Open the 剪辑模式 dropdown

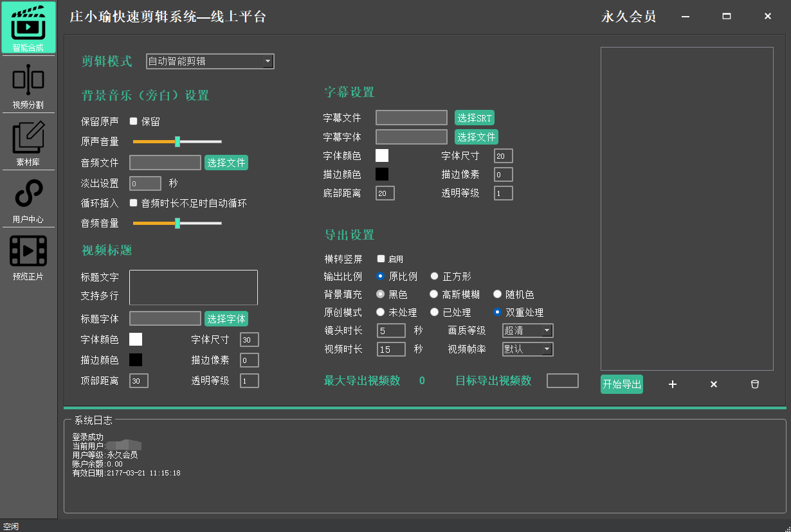point(210,62)
